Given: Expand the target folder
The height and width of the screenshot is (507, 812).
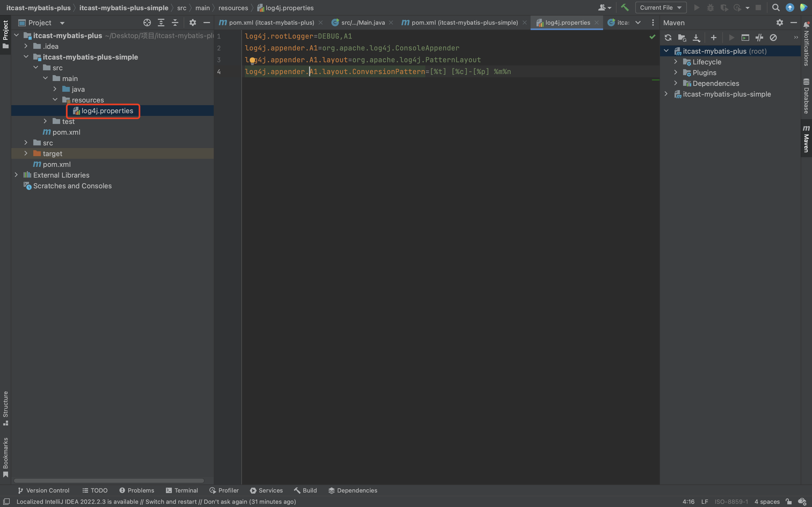Looking at the screenshot, I should point(26,153).
